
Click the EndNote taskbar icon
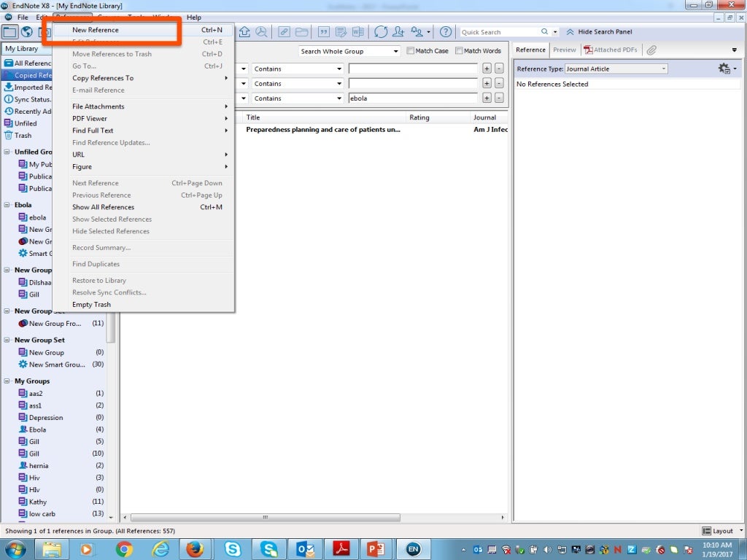pos(413,550)
